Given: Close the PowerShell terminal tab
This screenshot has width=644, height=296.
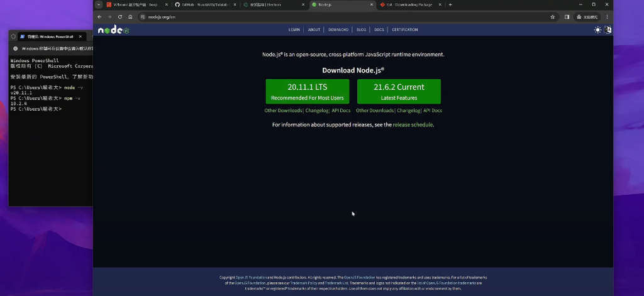Looking at the screenshot, I should [x=80, y=36].
